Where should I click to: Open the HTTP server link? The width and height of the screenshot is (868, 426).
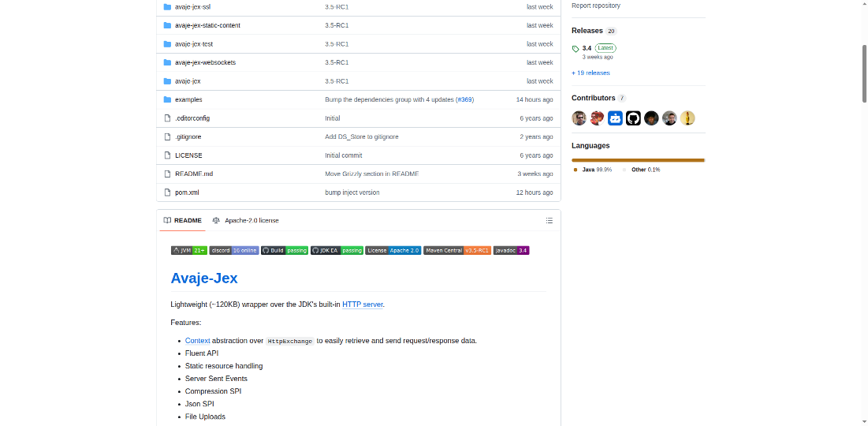[x=363, y=304]
